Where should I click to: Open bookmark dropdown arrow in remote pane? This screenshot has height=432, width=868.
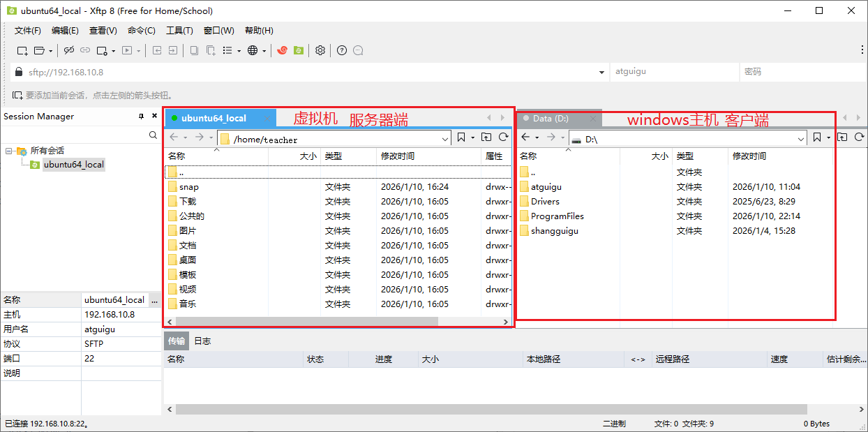click(473, 138)
